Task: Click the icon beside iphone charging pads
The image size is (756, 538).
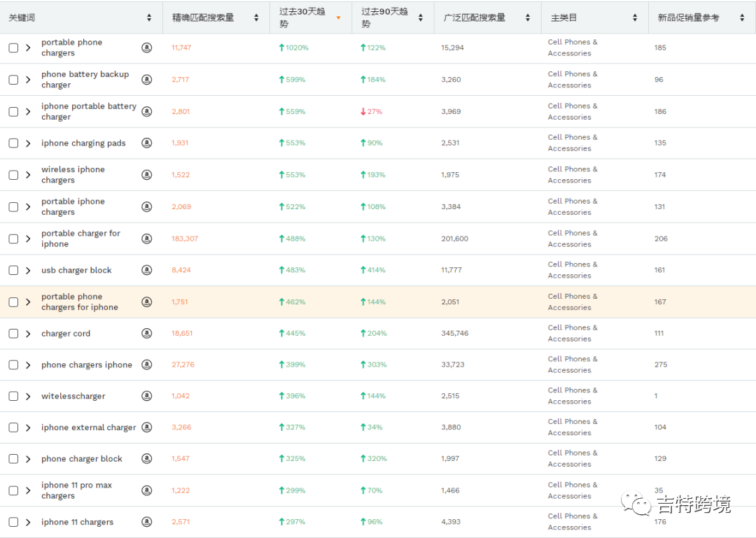Action: (x=146, y=143)
